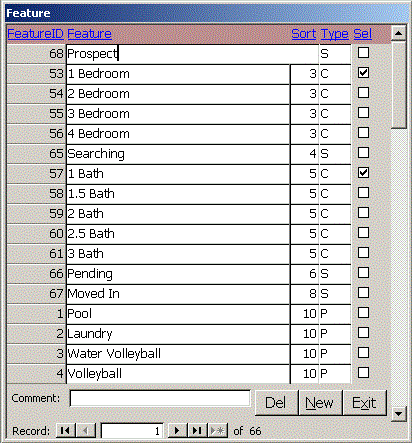Click the Type column header link

(x=335, y=34)
